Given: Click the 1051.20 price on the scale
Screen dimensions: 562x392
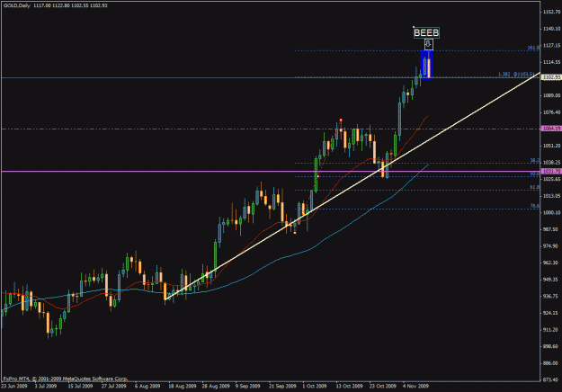Looking at the screenshot, I should (x=551, y=146).
